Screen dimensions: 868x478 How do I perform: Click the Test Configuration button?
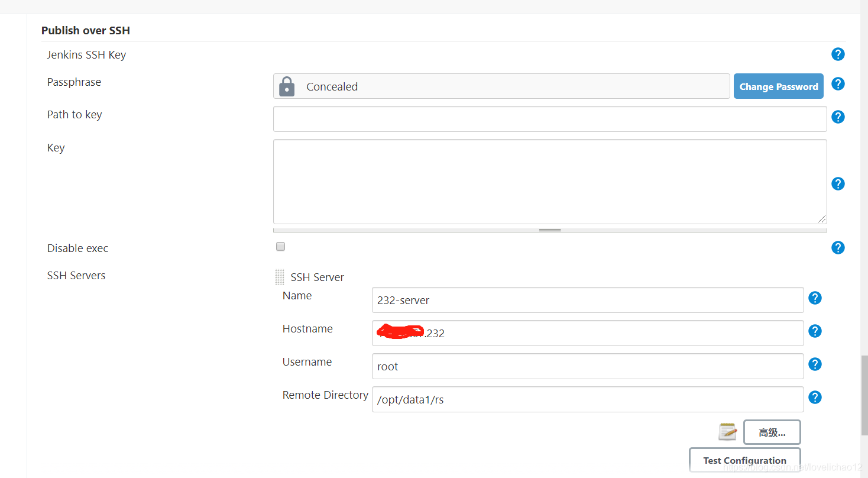(745, 460)
